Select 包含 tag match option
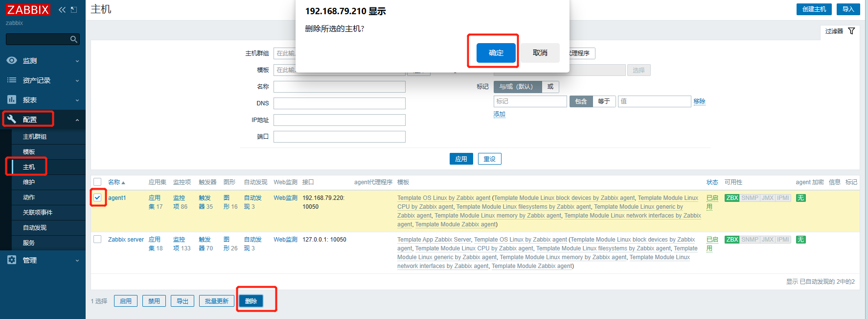The image size is (868, 319). pyautogui.click(x=581, y=101)
